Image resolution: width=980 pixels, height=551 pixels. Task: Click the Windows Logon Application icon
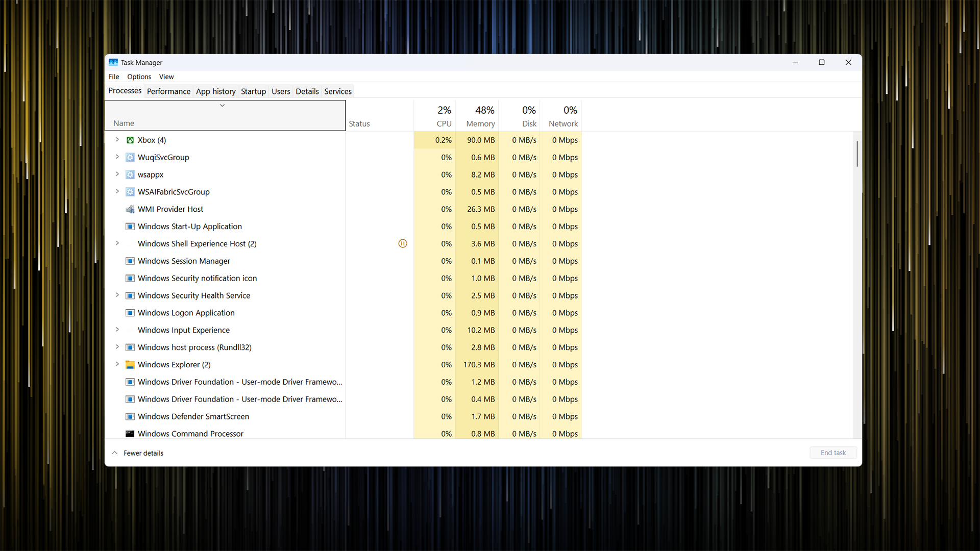pos(130,313)
